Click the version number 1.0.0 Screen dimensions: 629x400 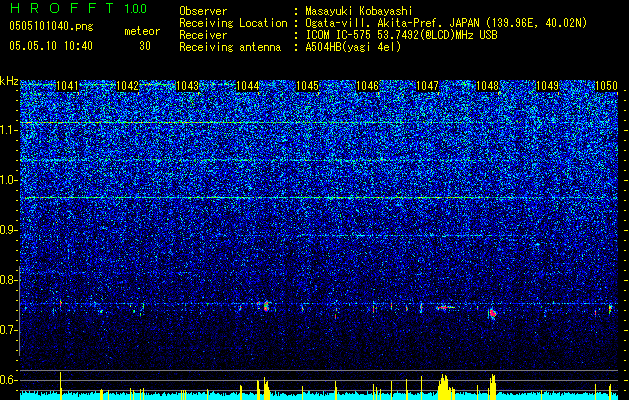[x=136, y=9]
